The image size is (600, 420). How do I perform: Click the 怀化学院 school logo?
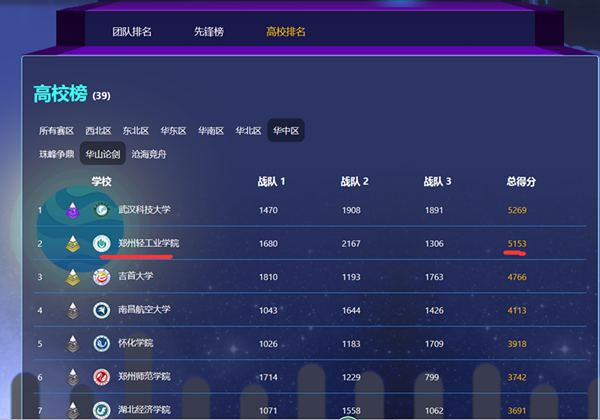[x=101, y=344]
